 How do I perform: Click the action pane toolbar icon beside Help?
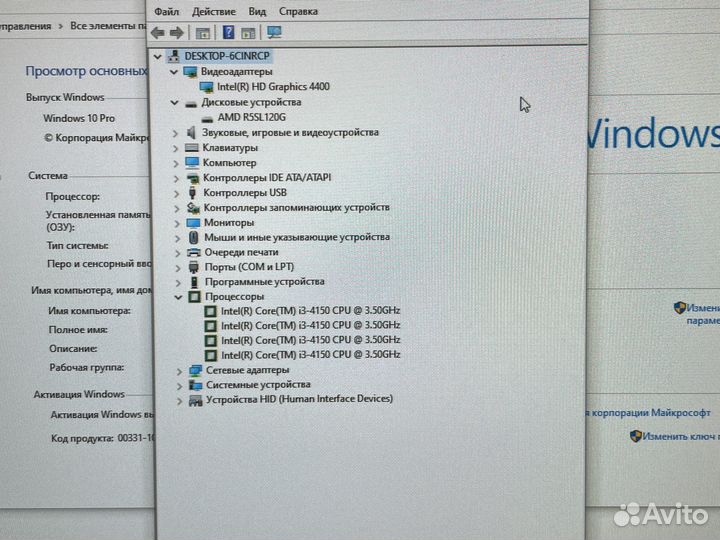tap(248, 33)
